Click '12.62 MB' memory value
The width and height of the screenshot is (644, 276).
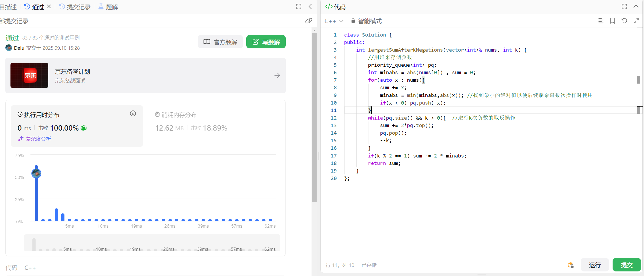(169, 128)
